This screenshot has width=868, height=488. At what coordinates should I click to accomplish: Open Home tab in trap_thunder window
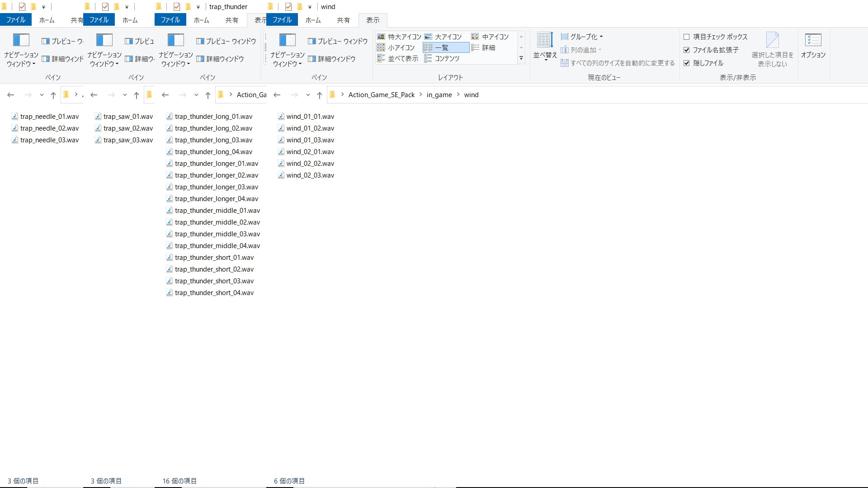201,20
